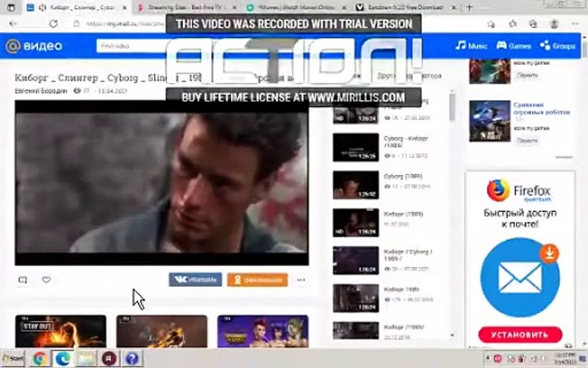Open Microsoft Edge from the taskbar

tap(63, 359)
